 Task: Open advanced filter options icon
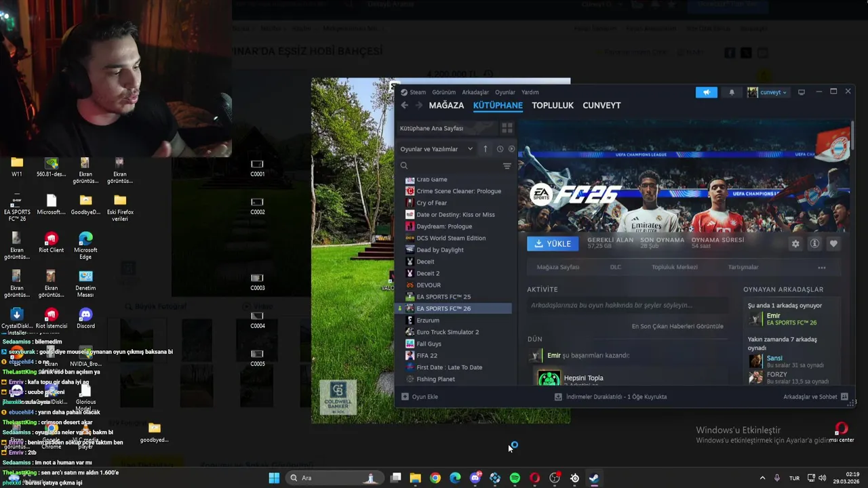coord(507,165)
